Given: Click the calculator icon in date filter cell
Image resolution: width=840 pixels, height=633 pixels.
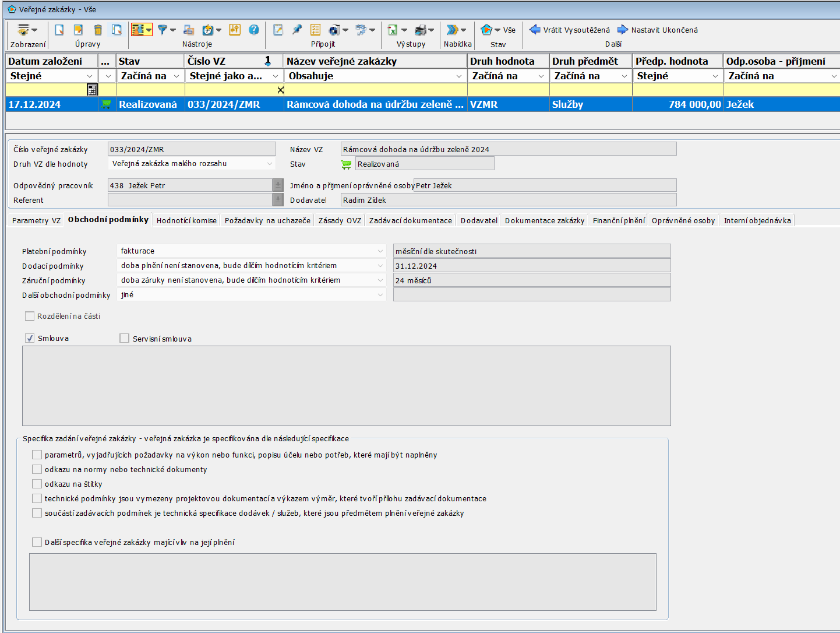Looking at the screenshot, I should click(x=92, y=90).
